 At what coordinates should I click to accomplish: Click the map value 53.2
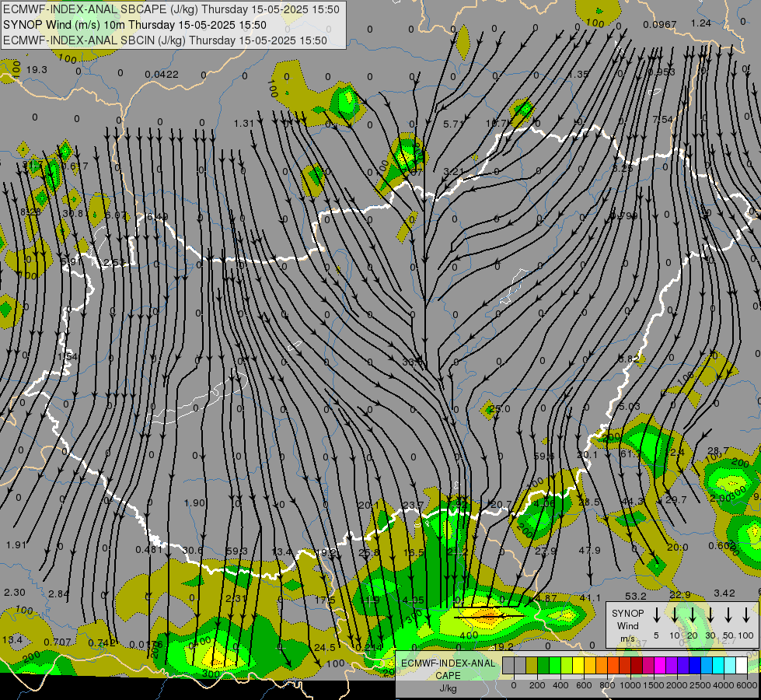636,596
